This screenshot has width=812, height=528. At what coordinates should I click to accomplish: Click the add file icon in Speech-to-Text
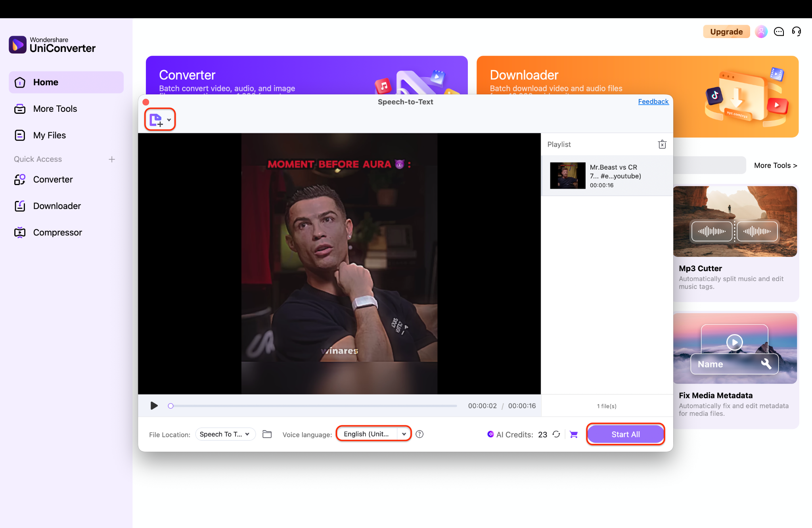pyautogui.click(x=156, y=119)
